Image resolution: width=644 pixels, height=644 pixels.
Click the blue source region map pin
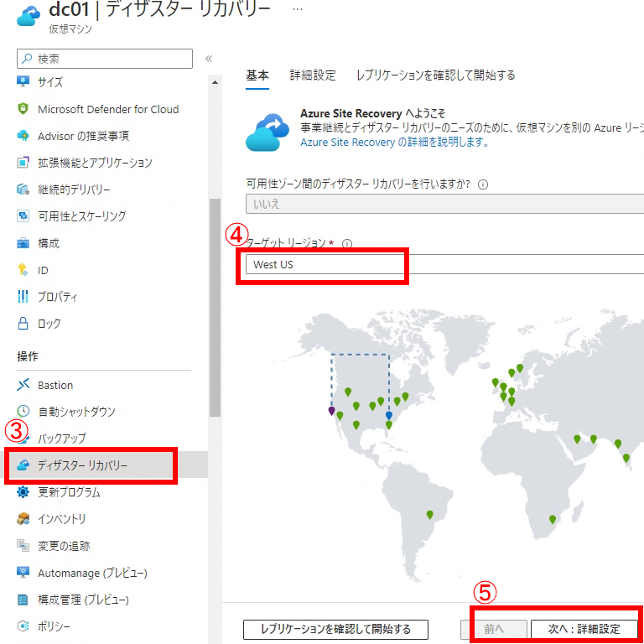(389, 416)
